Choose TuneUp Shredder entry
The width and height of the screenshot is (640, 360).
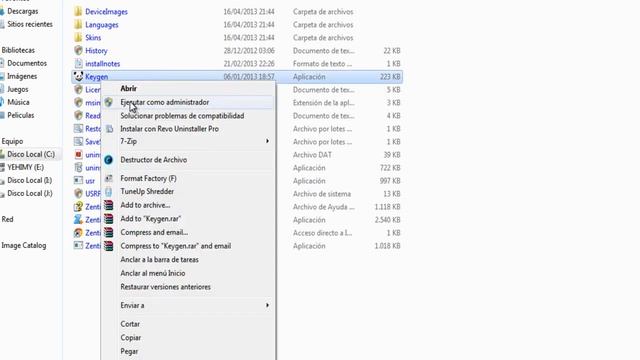click(x=147, y=191)
